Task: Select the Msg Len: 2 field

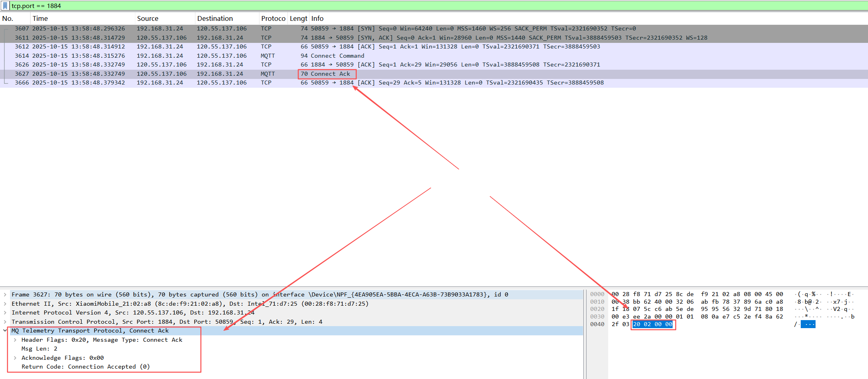Action: click(x=39, y=349)
